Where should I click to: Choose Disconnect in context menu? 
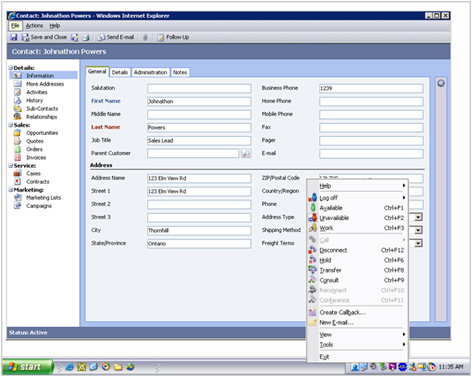357,250
